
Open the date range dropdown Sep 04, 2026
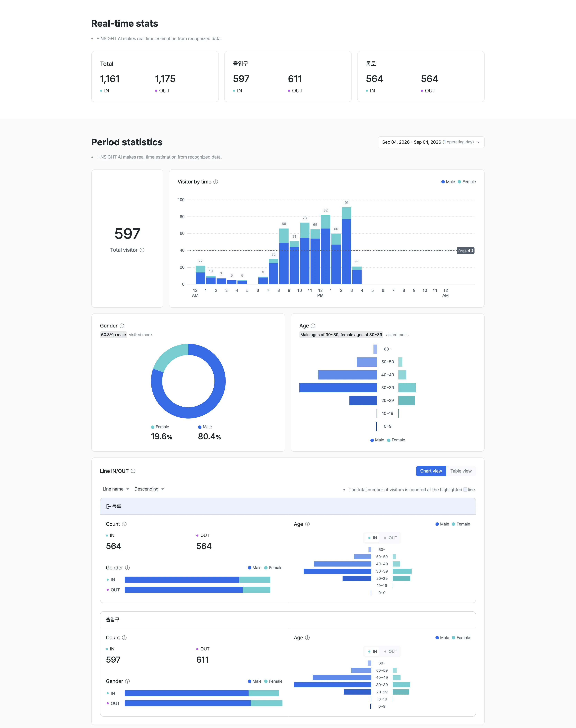click(431, 142)
